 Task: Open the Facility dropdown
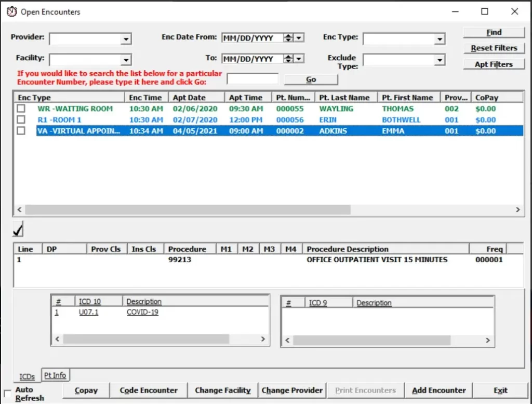(127, 59)
